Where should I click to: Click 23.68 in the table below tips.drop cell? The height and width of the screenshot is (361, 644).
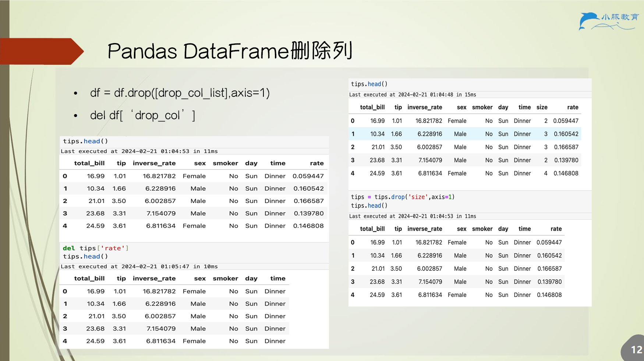(377, 282)
